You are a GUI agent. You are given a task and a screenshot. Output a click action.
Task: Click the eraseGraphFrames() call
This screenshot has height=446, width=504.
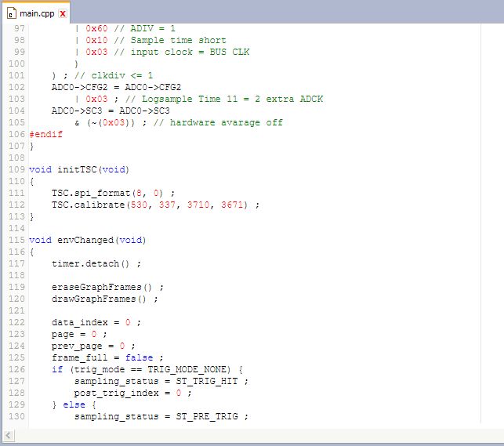102,287
